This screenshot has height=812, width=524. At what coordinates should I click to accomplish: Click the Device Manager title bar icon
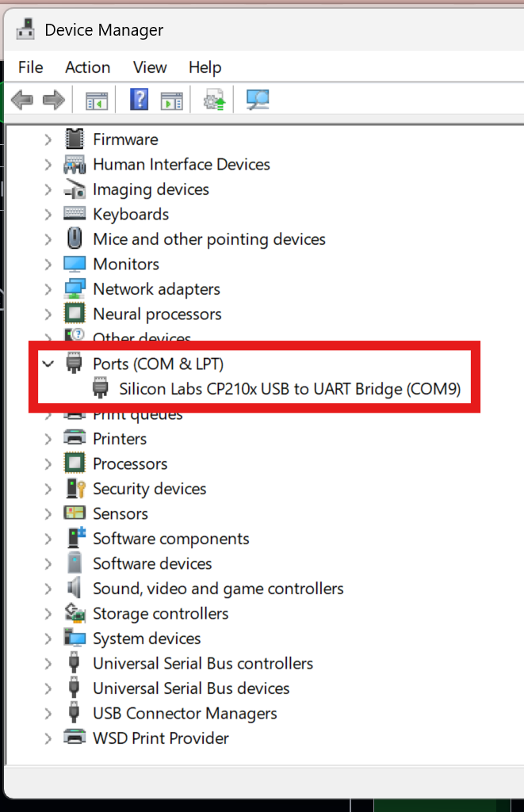pyautogui.click(x=25, y=29)
